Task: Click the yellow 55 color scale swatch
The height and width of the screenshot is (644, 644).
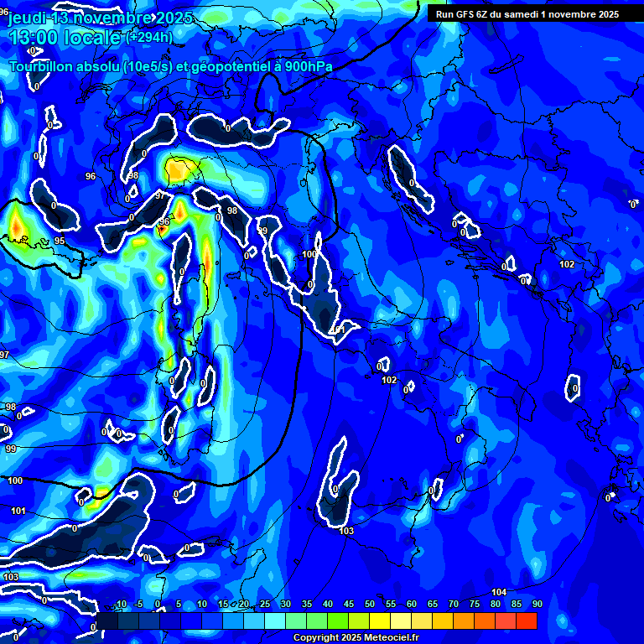Action: 380,621
